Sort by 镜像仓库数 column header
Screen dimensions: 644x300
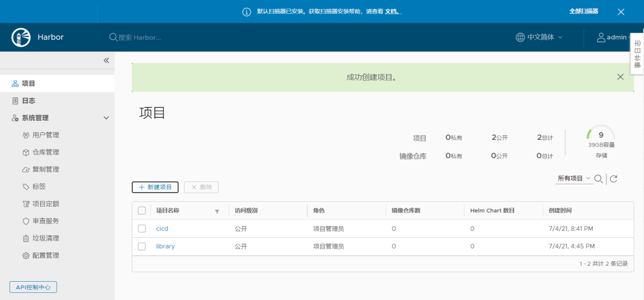[406, 210]
